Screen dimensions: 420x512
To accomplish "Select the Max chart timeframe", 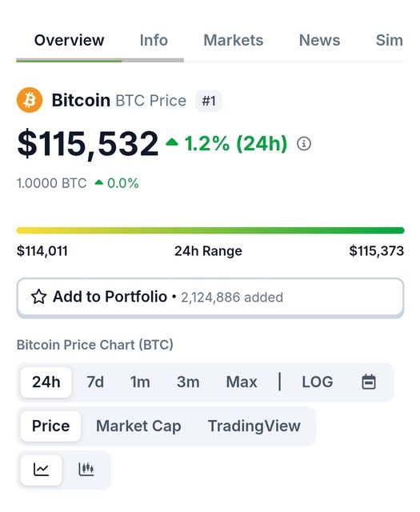I will [242, 382].
